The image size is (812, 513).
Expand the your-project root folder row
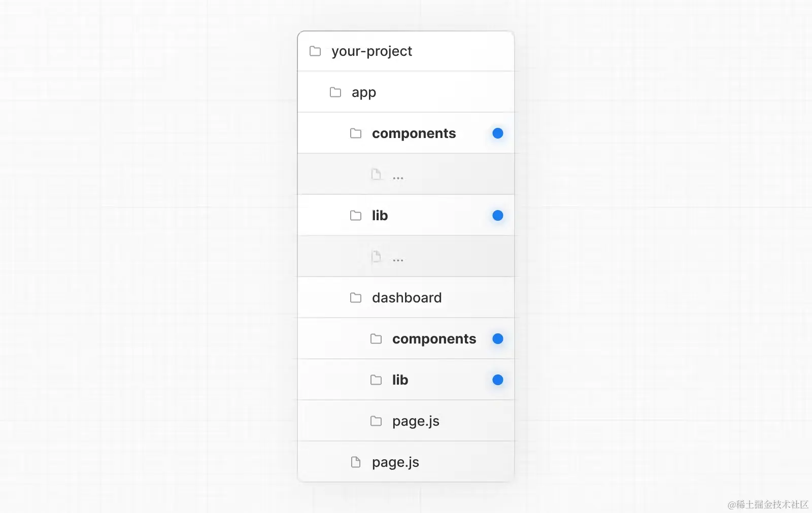tap(406, 51)
